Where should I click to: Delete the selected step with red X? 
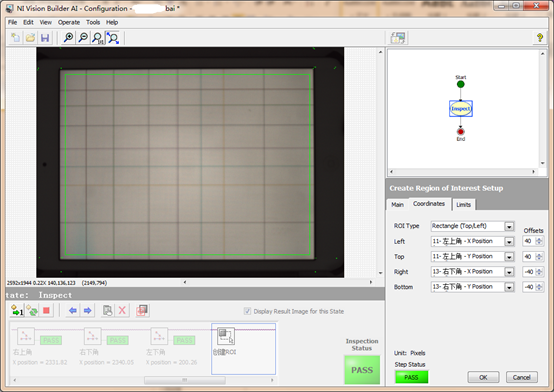point(122,311)
